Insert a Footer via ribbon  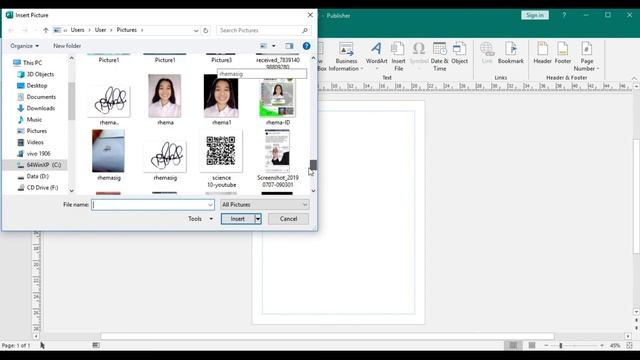pos(562,53)
